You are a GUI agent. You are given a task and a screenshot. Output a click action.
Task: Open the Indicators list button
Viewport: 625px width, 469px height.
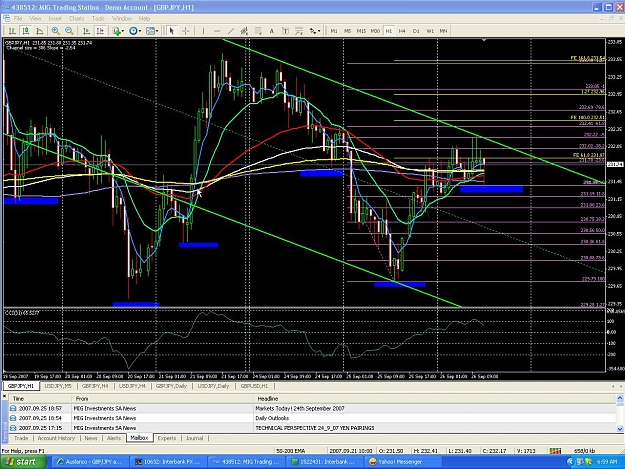click(116, 31)
